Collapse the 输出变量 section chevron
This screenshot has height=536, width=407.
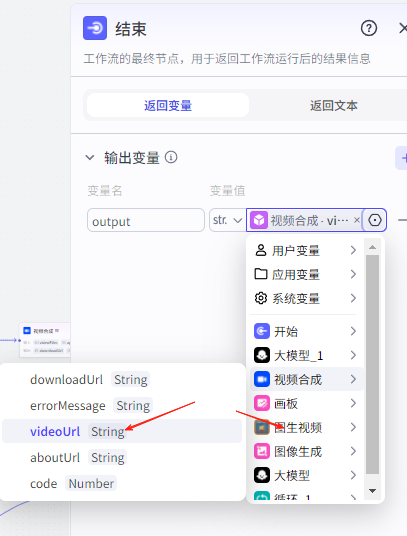tap(90, 158)
